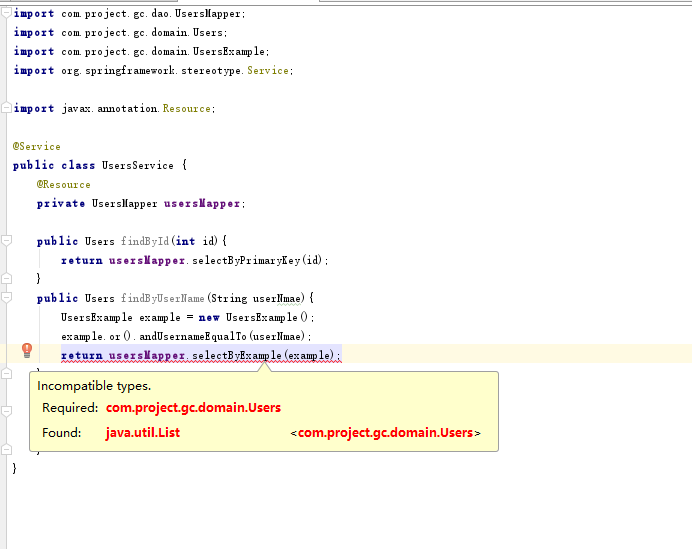
Task: Click Service in the springframework import line
Action: pos(267,71)
